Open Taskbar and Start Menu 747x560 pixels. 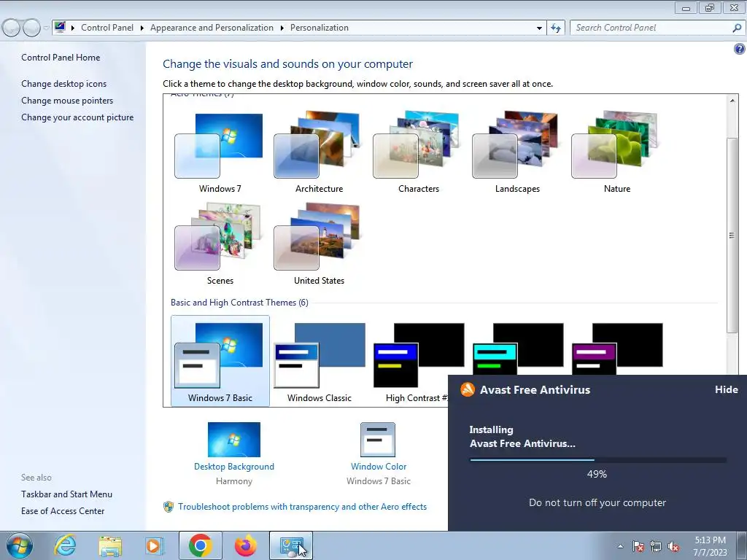point(66,494)
